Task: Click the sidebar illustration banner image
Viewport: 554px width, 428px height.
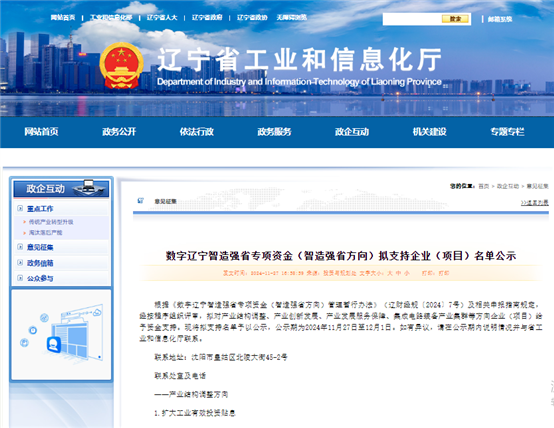Action: [x=62, y=335]
